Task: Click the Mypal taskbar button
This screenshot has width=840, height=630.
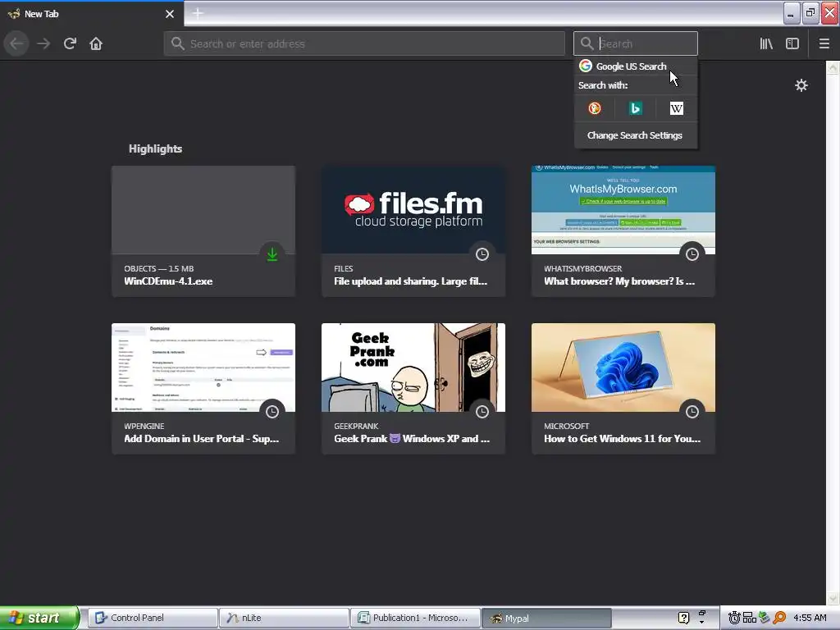Action: pos(546,618)
